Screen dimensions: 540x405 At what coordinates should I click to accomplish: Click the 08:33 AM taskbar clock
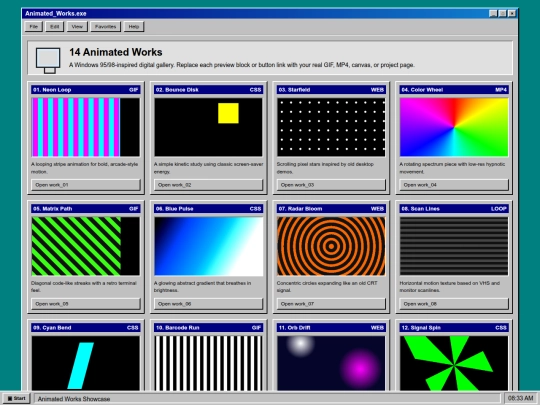click(x=520, y=398)
